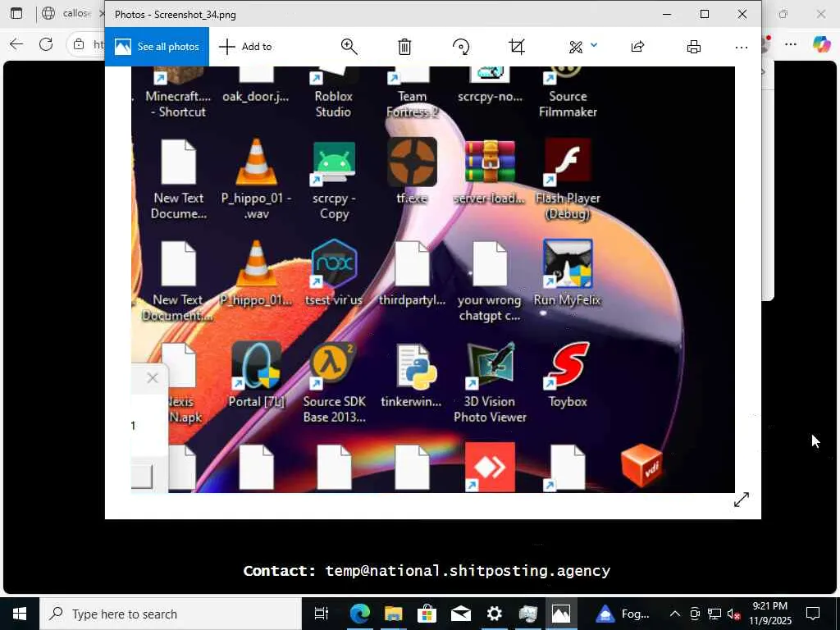The height and width of the screenshot is (630, 840).
Task: Click the 'Source Filmmaker' label
Action: 568,104
